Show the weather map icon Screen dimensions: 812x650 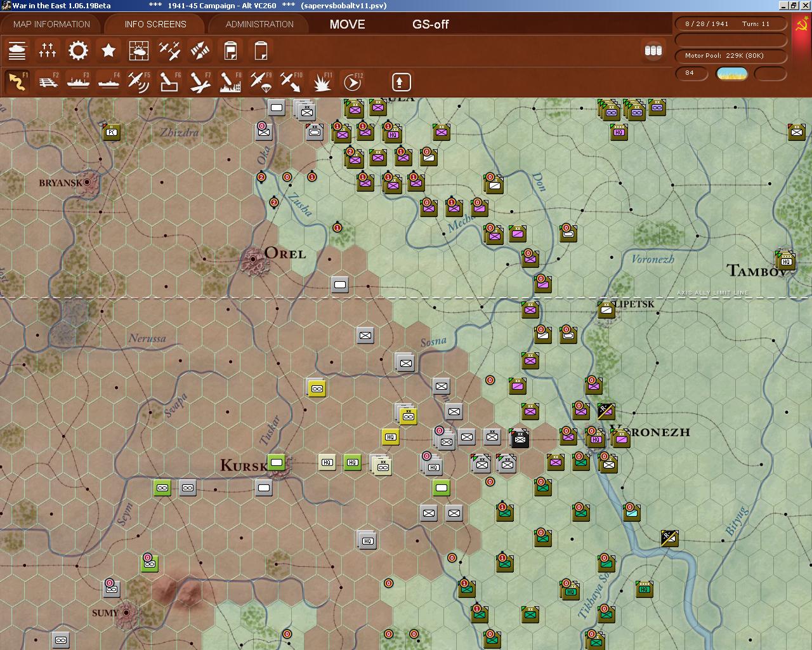pos(139,50)
